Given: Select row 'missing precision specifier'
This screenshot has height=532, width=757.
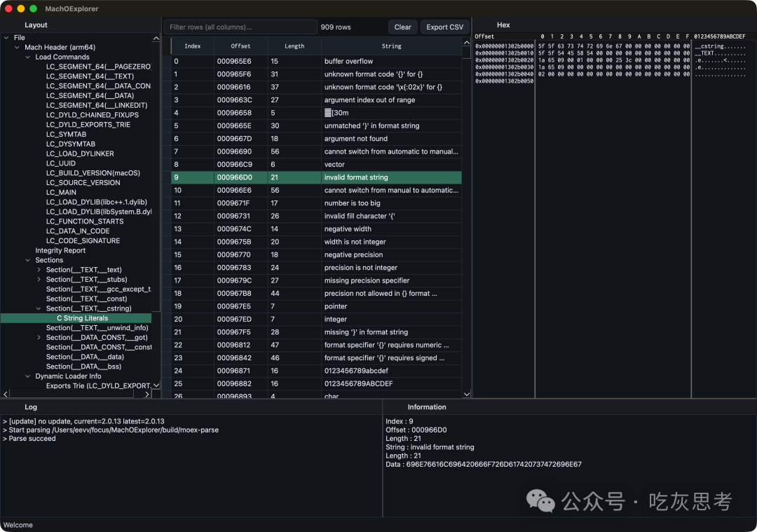Looking at the screenshot, I should [316, 280].
